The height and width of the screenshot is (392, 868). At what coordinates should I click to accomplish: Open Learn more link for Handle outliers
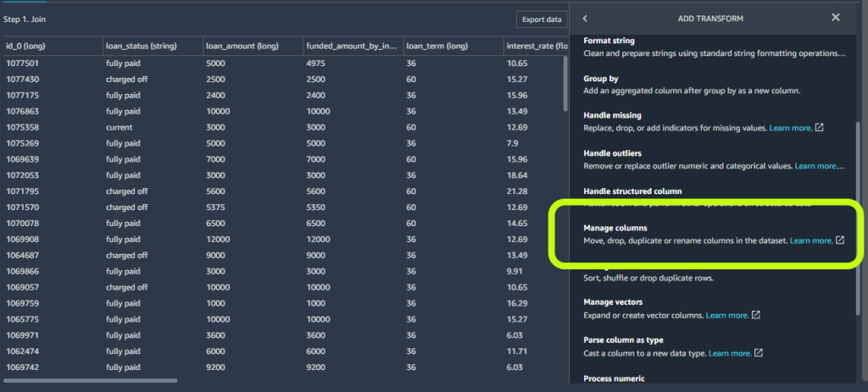pyautogui.click(x=819, y=165)
